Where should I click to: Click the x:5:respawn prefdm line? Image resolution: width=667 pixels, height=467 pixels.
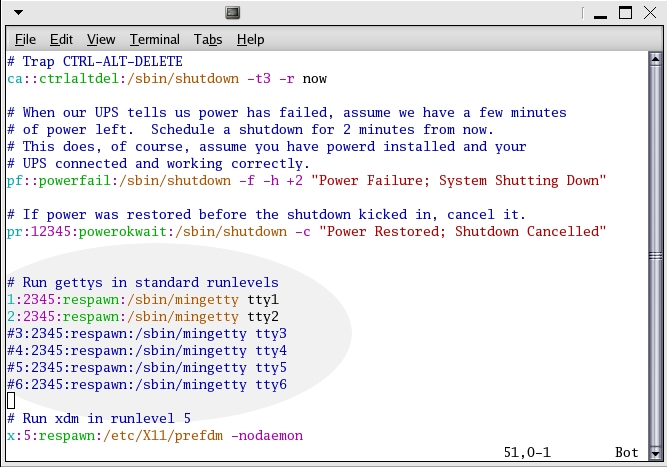154,435
